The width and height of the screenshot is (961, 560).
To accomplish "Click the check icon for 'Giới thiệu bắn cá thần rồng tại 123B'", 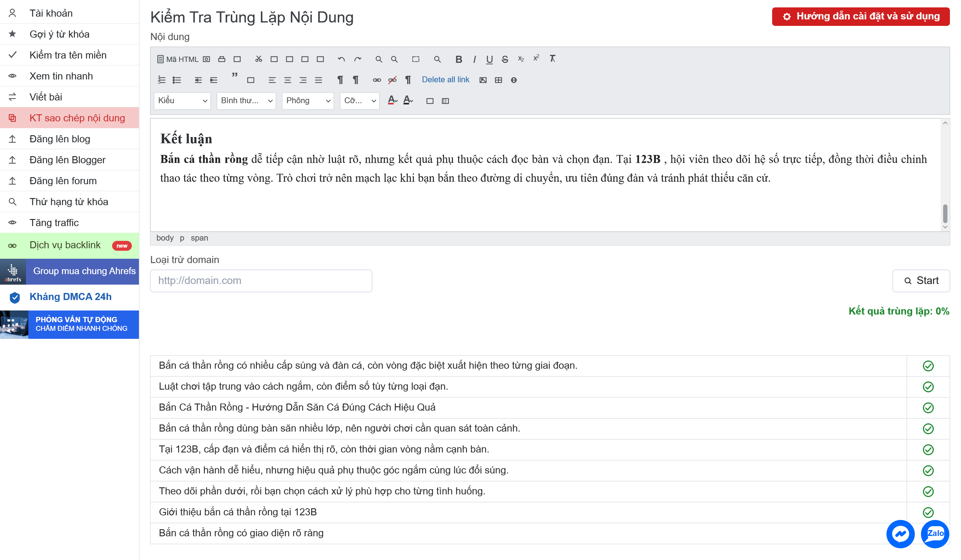I will coord(928,512).
